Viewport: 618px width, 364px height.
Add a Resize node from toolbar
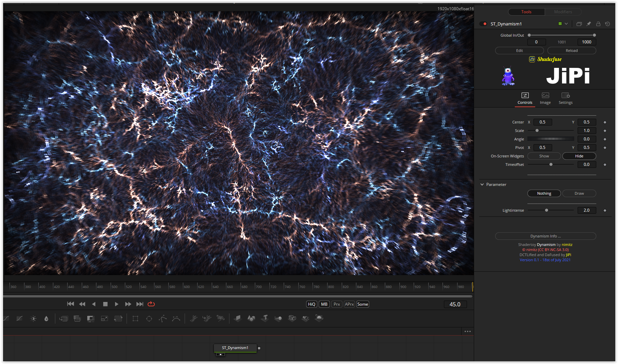(x=105, y=319)
